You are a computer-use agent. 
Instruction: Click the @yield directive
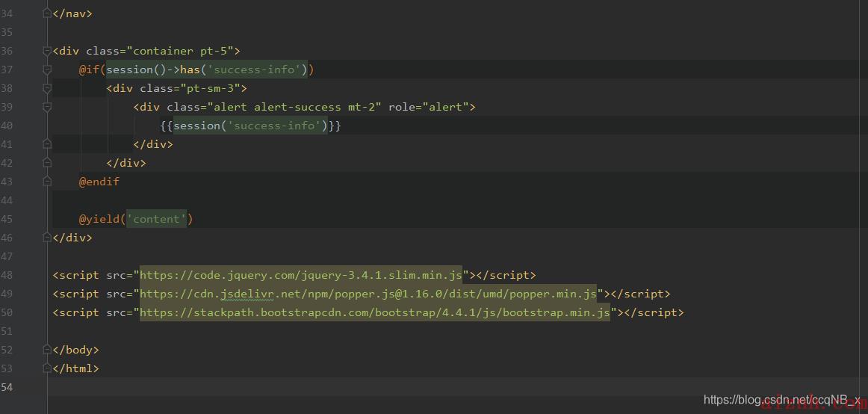click(x=99, y=219)
